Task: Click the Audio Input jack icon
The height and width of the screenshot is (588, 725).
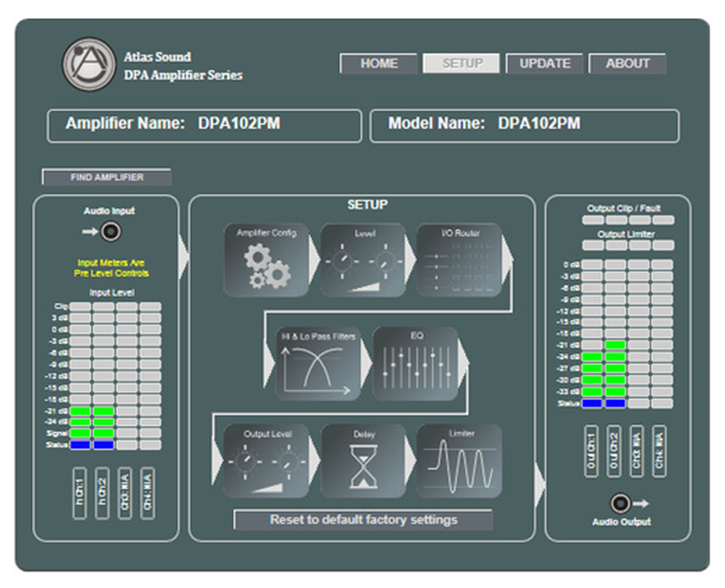Action: [111, 231]
